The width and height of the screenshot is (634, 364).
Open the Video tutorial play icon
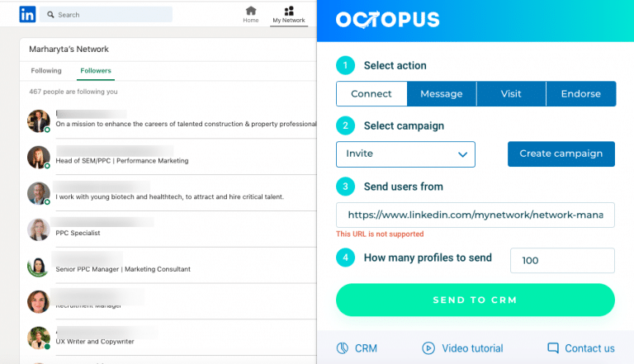428,347
